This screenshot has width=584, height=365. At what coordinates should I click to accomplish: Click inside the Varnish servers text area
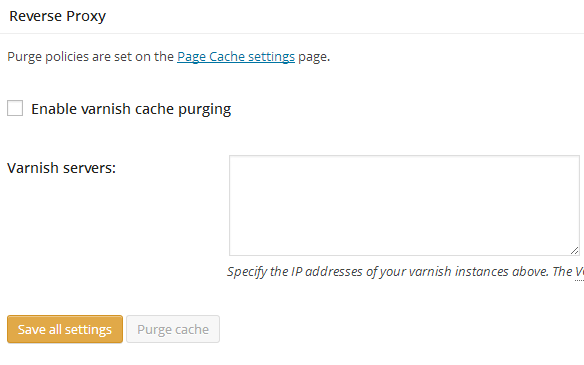(404, 206)
